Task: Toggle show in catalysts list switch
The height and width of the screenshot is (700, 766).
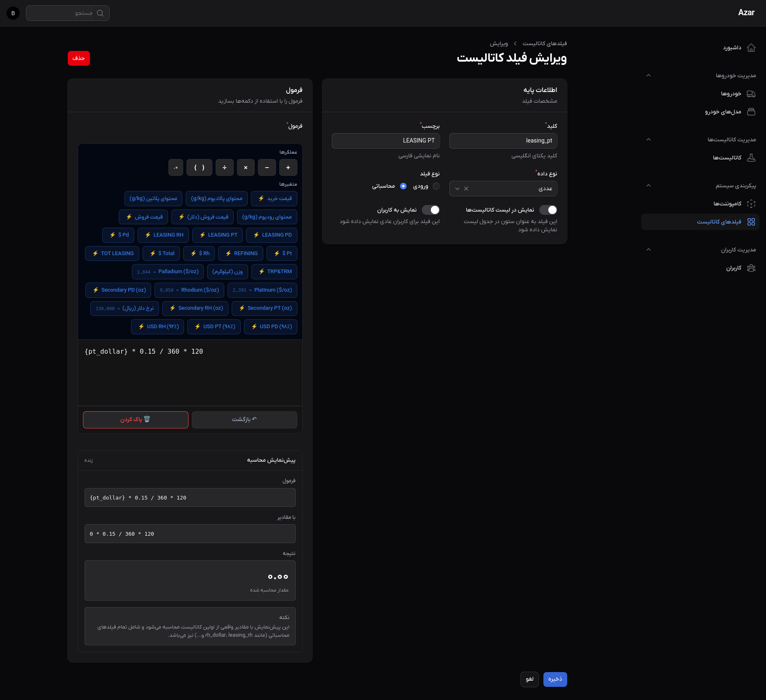Action: (548, 210)
